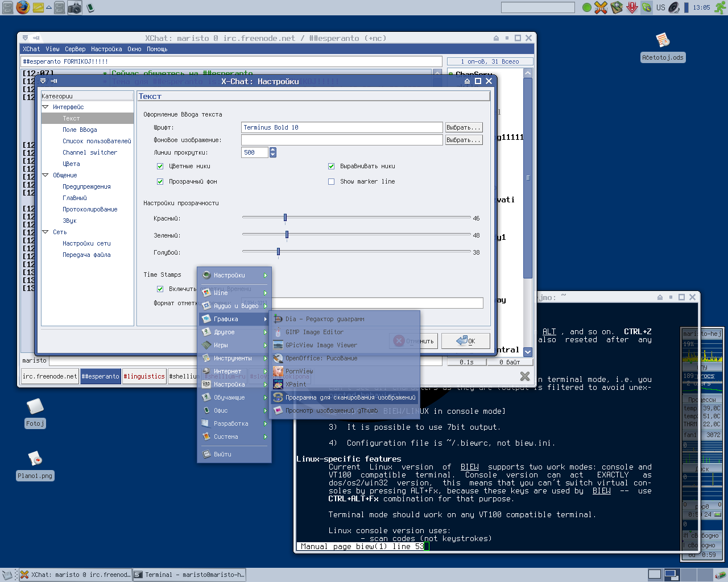The width and height of the screenshot is (728, 582).
Task: Enable the Show marker line checkbox
Action: (331, 181)
